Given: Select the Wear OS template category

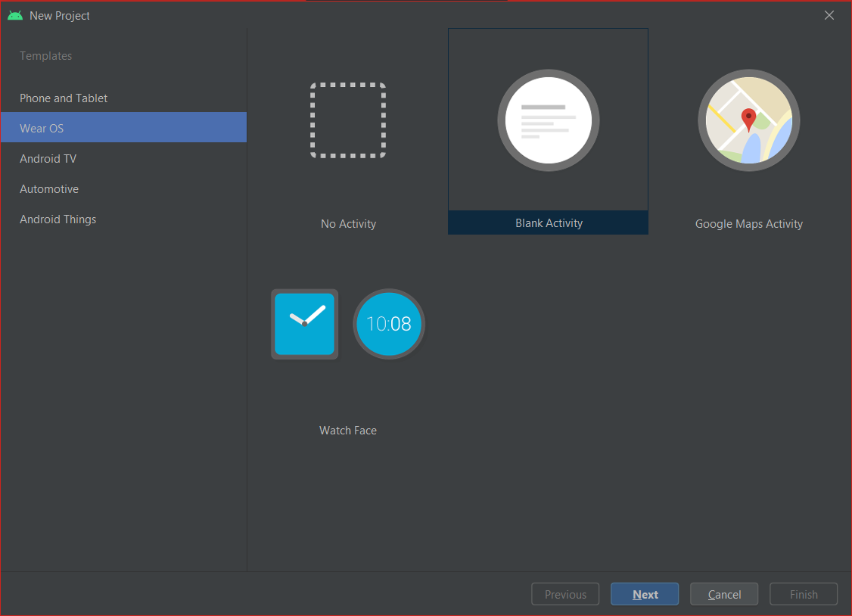Looking at the screenshot, I should point(124,128).
